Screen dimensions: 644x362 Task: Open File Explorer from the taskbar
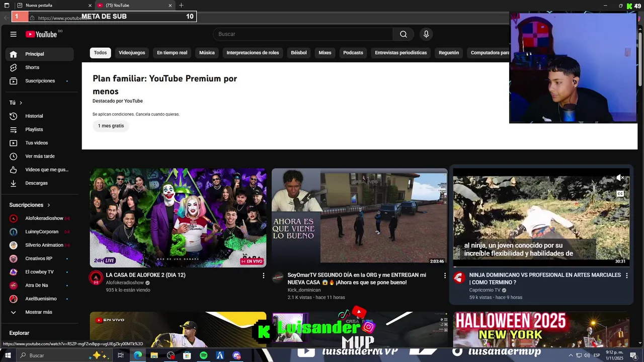(x=154, y=355)
